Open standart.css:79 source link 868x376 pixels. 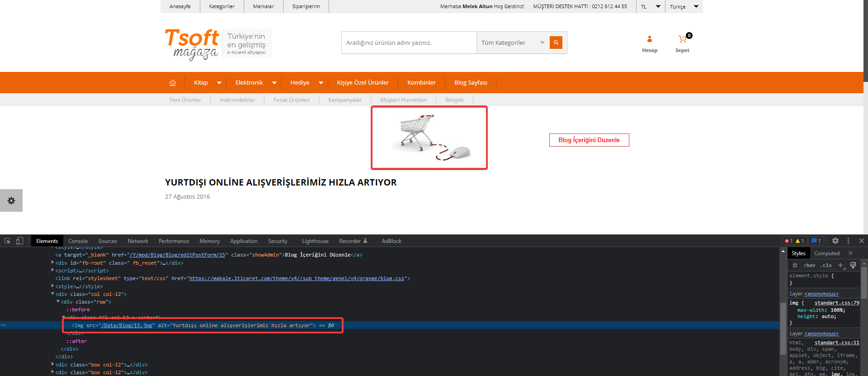pos(837,303)
